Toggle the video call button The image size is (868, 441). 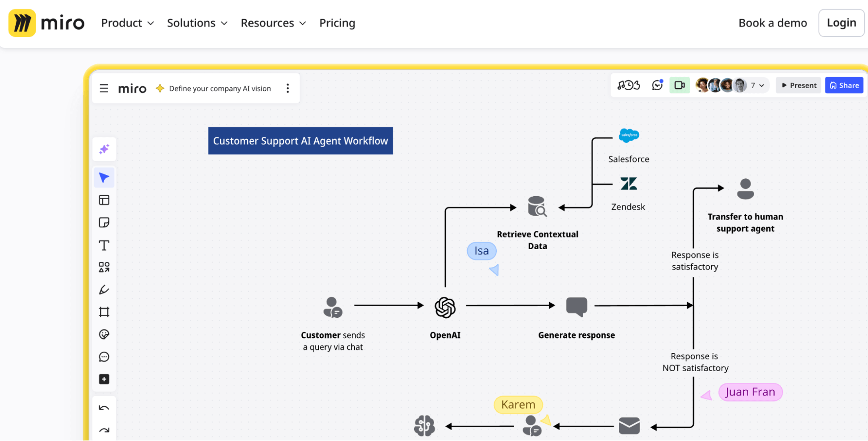680,86
